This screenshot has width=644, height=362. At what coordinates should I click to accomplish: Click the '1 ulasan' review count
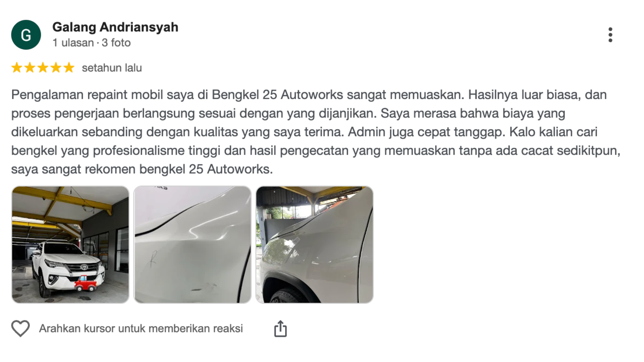(x=73, y=43)
